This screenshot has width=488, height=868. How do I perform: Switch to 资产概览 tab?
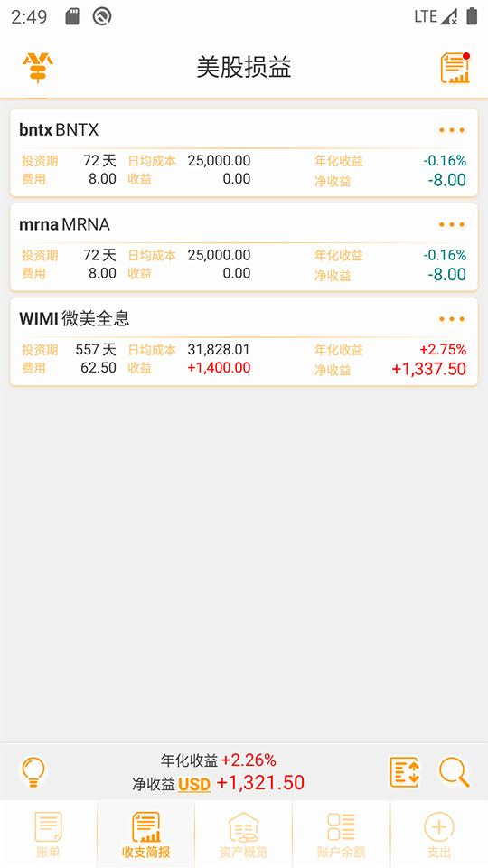point(243,835)
